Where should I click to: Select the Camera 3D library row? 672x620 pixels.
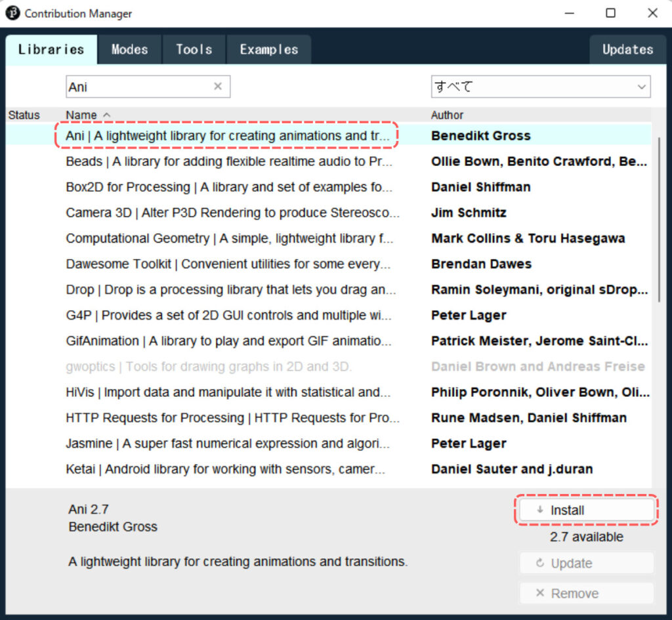coord(329,213)
